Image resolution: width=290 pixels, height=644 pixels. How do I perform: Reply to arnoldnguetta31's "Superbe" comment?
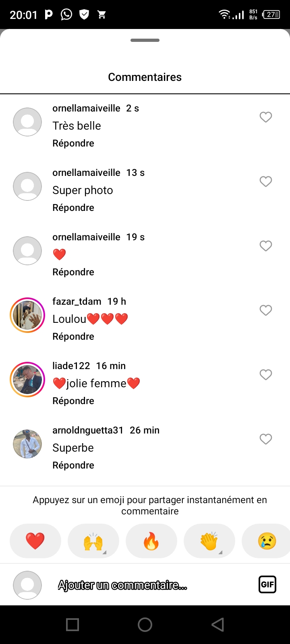point(73,465)
